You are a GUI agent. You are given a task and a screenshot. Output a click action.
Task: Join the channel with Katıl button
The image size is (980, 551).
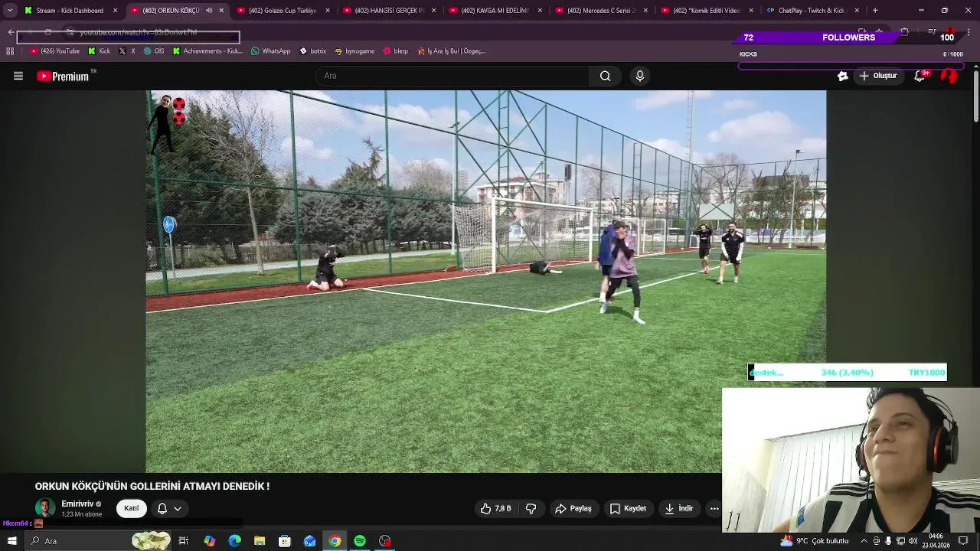(x=132, y=508)
